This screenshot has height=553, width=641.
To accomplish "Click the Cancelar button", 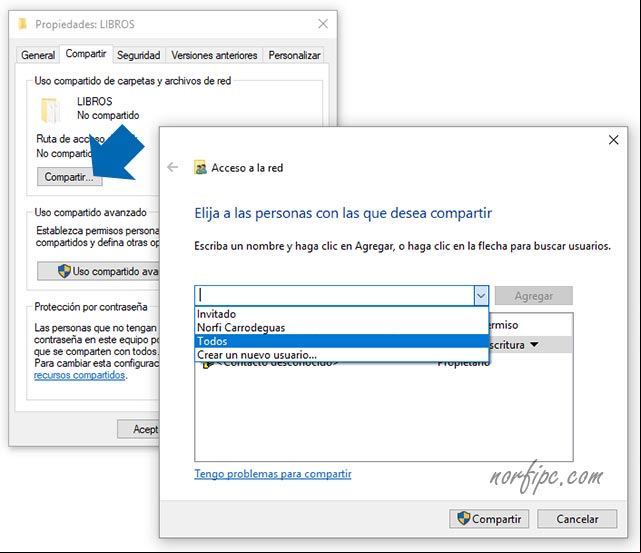I will (x=577, y=519).
